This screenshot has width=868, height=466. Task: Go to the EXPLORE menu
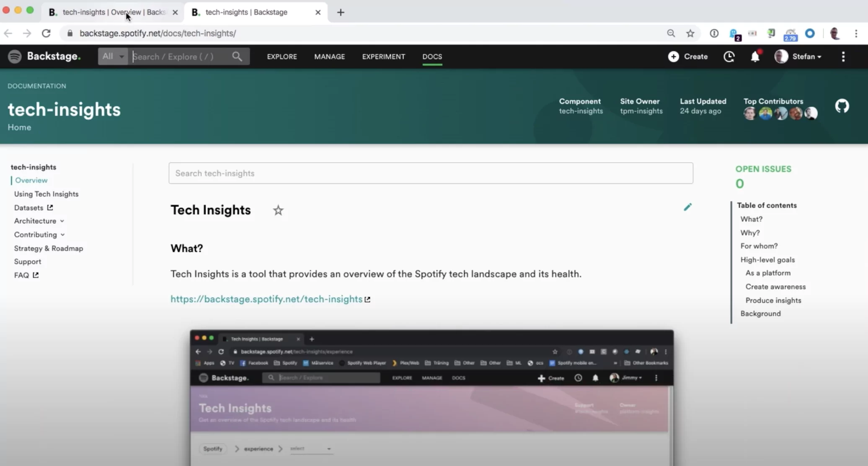(x=282, y=57)
